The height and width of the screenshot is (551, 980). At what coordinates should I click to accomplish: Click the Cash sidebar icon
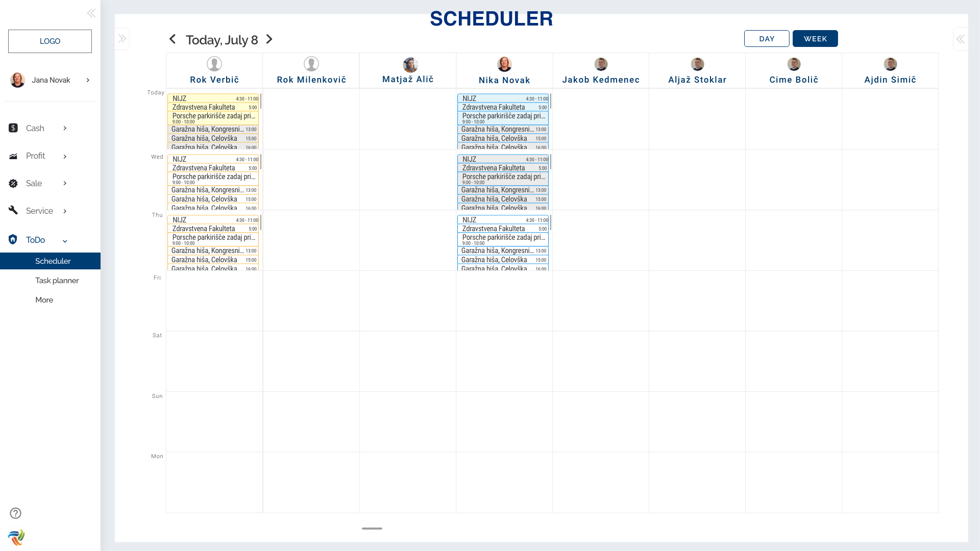(x=13, y=128)
